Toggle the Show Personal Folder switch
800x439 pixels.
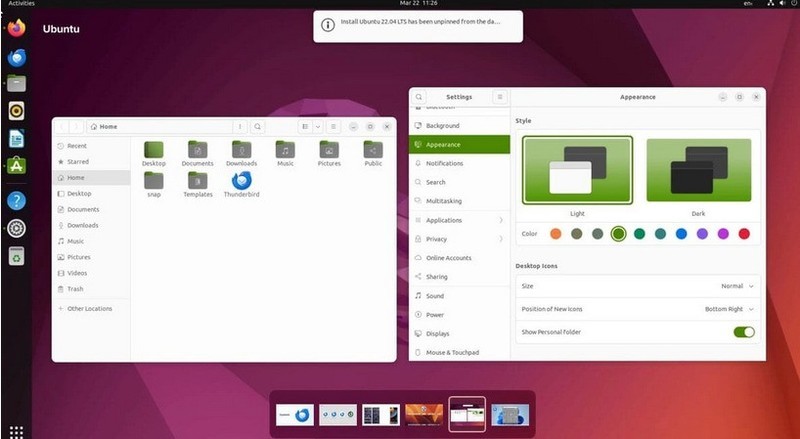point(744,332)
